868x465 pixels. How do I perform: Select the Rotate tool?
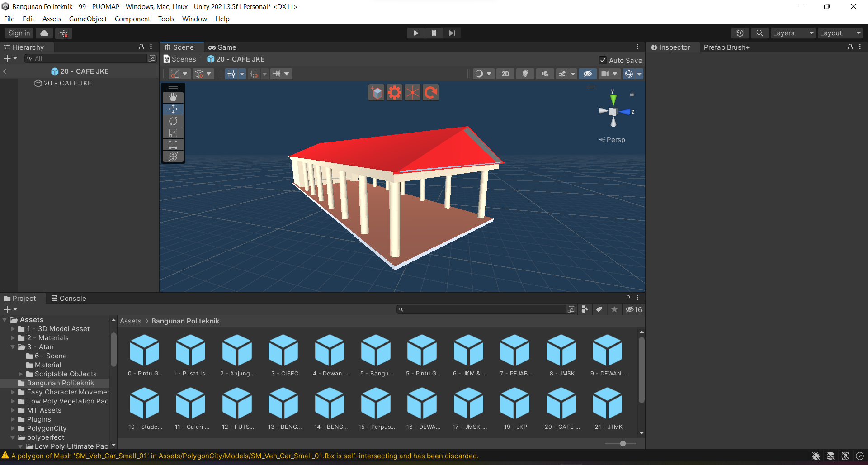(x=173, y=121)
